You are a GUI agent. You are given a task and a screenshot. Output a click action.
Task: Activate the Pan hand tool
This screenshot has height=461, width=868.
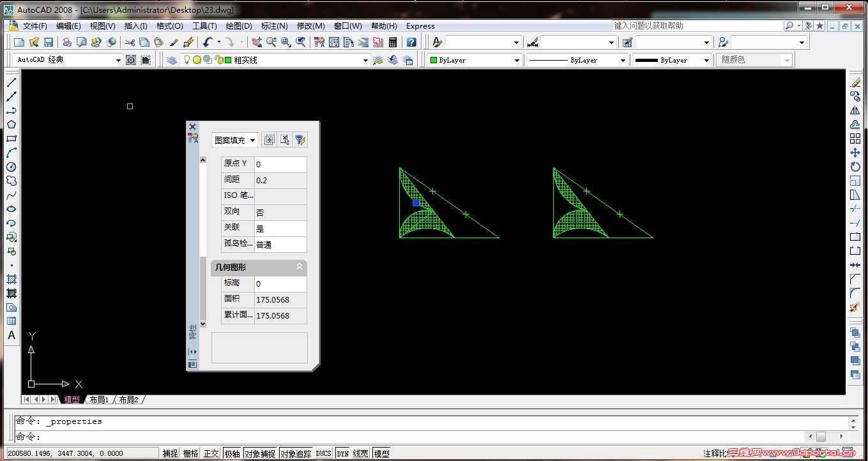coord(257,42)
